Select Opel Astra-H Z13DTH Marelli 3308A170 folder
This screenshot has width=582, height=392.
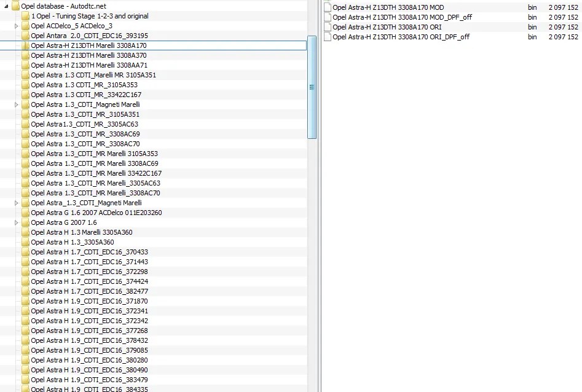pyautogui.click(x=88, y=45)
